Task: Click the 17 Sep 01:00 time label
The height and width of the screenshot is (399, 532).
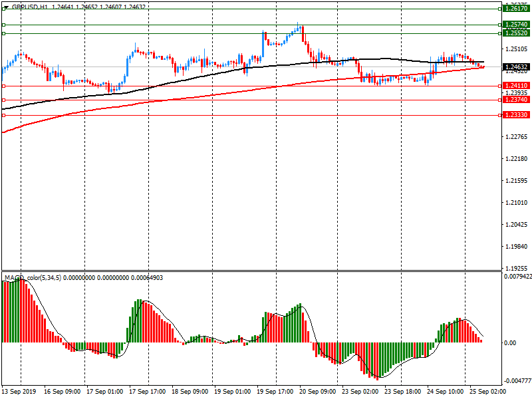Action: click(104, 392)
